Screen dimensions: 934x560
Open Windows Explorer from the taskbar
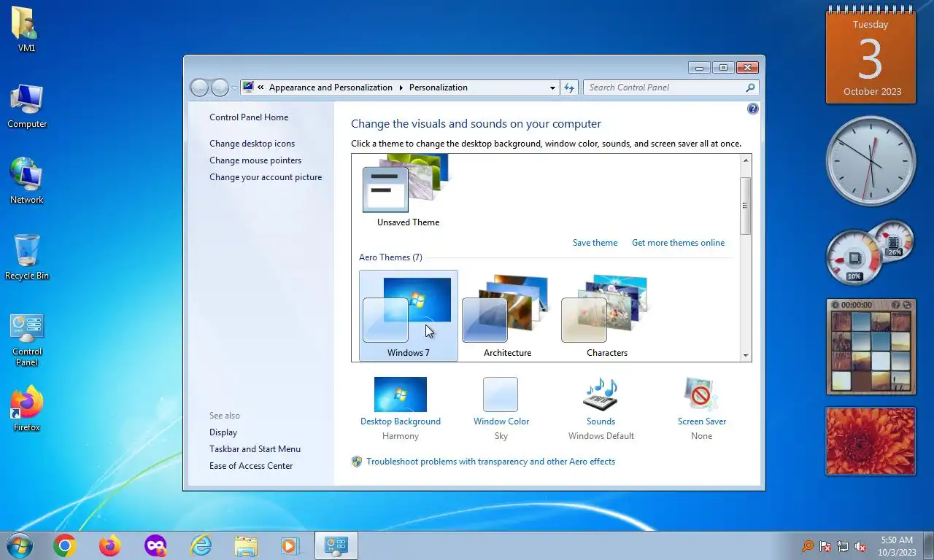tap(246, 545)
